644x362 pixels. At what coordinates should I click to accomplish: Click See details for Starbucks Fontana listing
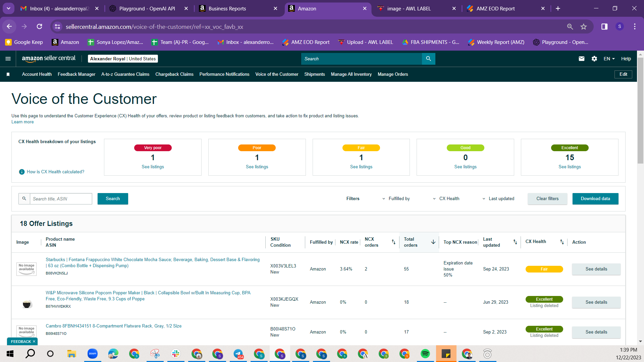(x=596, y=269)
